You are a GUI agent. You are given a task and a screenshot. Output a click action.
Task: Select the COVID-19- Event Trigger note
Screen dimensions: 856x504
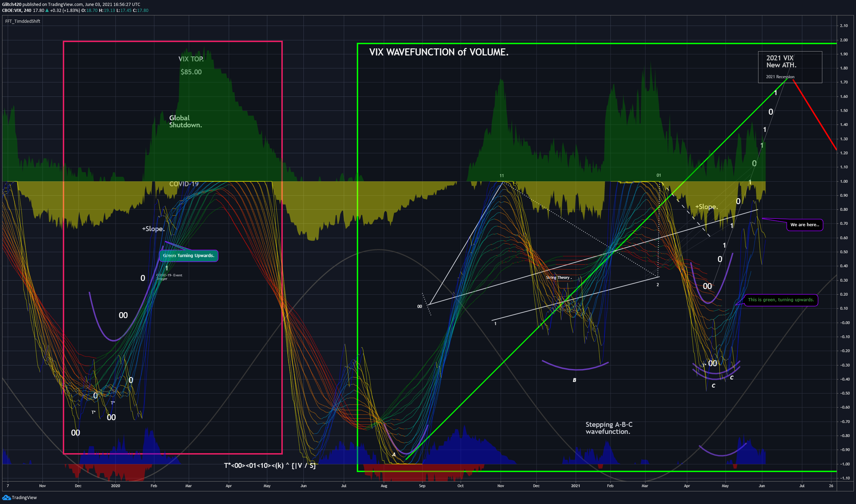[x=169, y=277]
